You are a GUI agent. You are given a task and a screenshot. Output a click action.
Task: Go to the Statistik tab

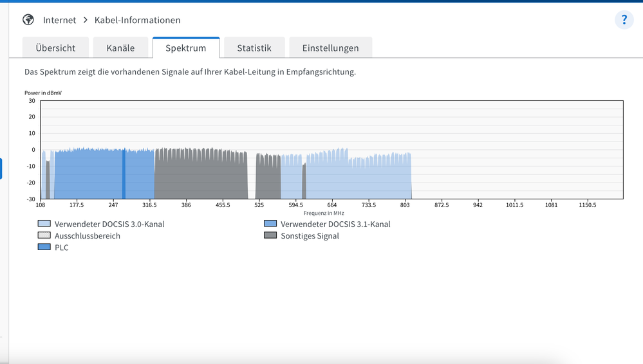click(254, 48)
